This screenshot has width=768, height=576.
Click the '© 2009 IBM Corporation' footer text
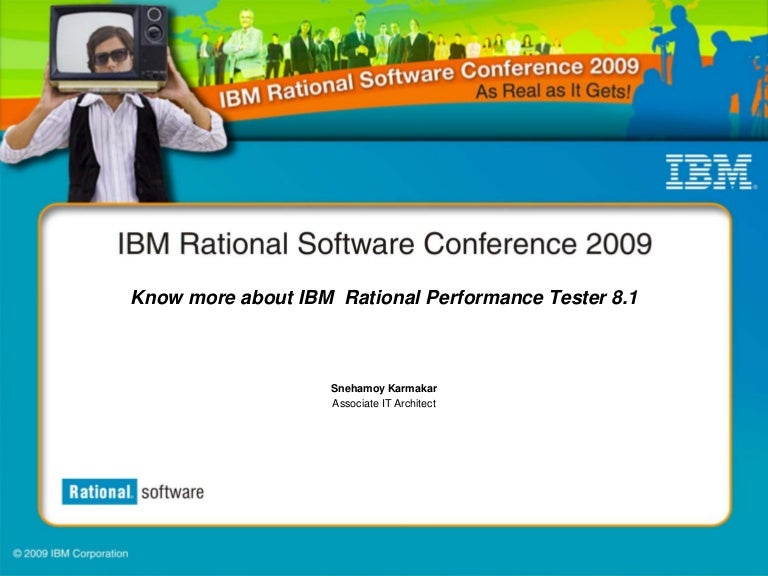(71, 553)
